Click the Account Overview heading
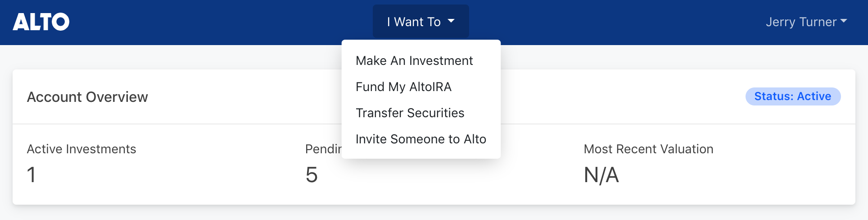This screenshot has height=220, width=868. (x=87, y=97)
